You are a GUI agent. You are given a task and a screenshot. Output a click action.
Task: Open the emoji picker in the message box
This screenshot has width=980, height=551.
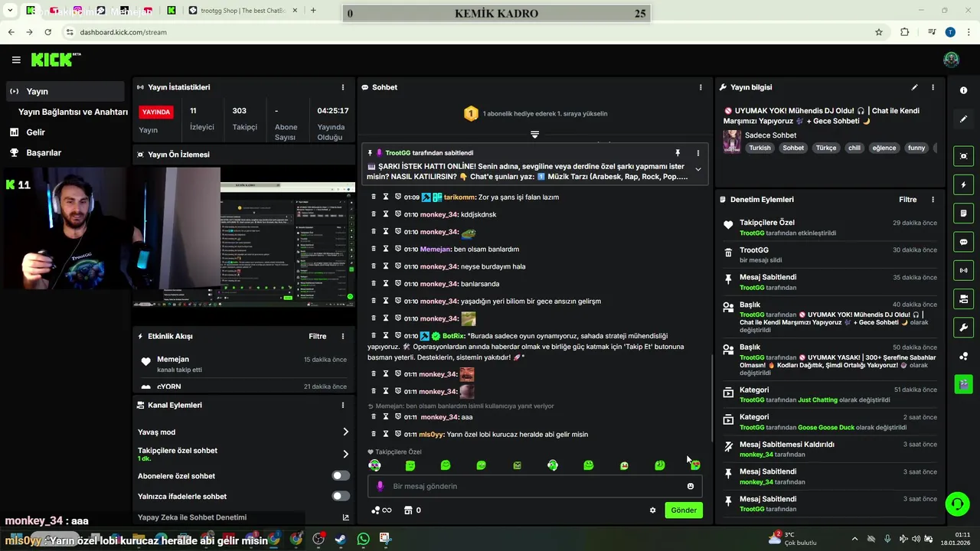click(x=691, y=486)
